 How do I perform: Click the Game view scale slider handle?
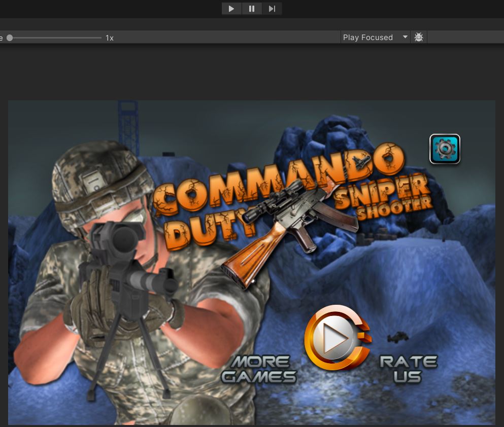tap(10, 38)
